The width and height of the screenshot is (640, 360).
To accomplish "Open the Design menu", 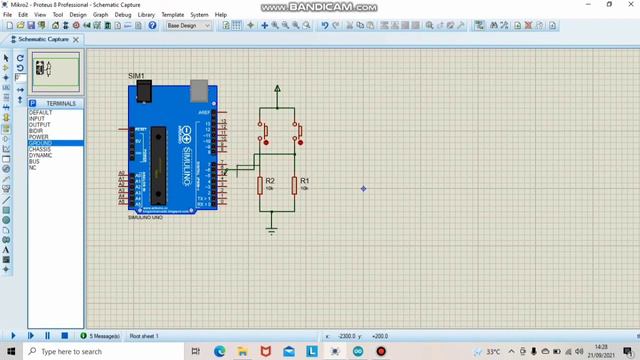I will click(x=78, y=15).
